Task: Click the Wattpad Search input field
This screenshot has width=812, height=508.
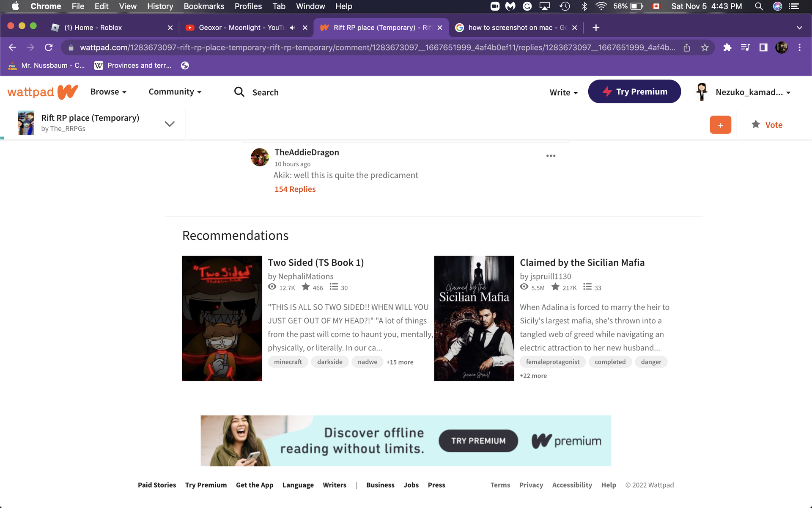Action: point(266,92)
